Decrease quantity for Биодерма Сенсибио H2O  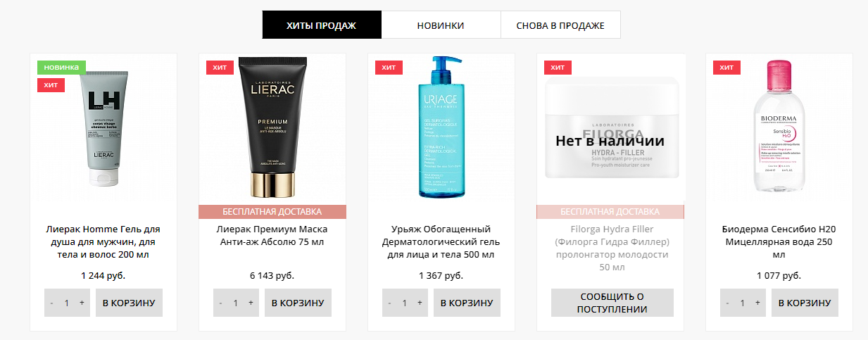click(x=727, y=303)
